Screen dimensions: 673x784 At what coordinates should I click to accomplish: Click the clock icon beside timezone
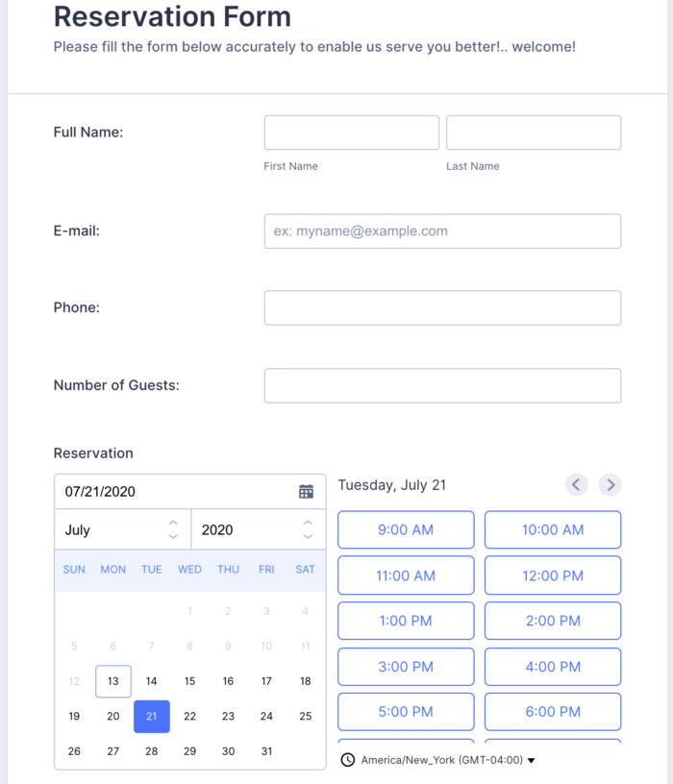[x=348, y=760]
